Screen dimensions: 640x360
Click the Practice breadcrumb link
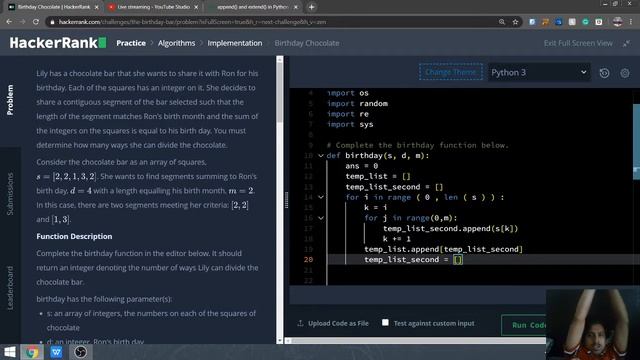pos(131,43)
